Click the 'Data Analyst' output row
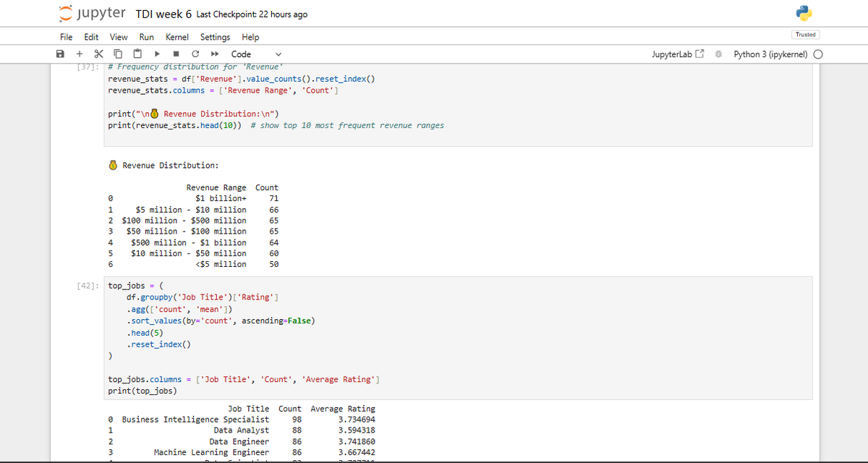 coord(242,430)
